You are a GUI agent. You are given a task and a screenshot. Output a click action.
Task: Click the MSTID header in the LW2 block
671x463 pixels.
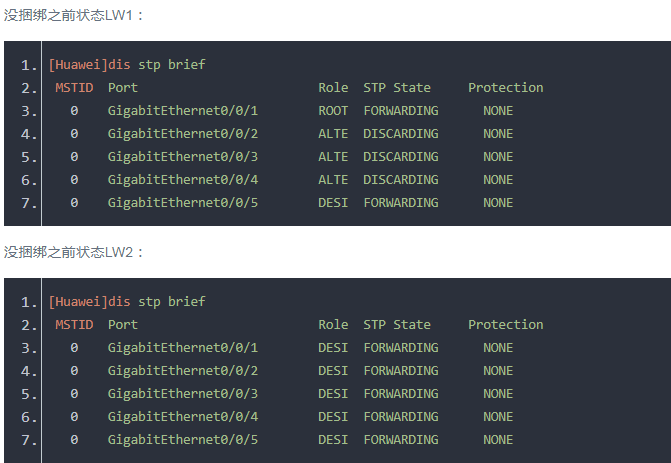tap(74, 325)
